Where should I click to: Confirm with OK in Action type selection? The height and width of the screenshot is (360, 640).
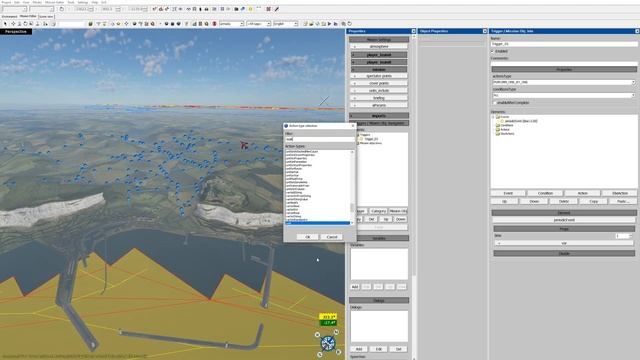point(308,237)
